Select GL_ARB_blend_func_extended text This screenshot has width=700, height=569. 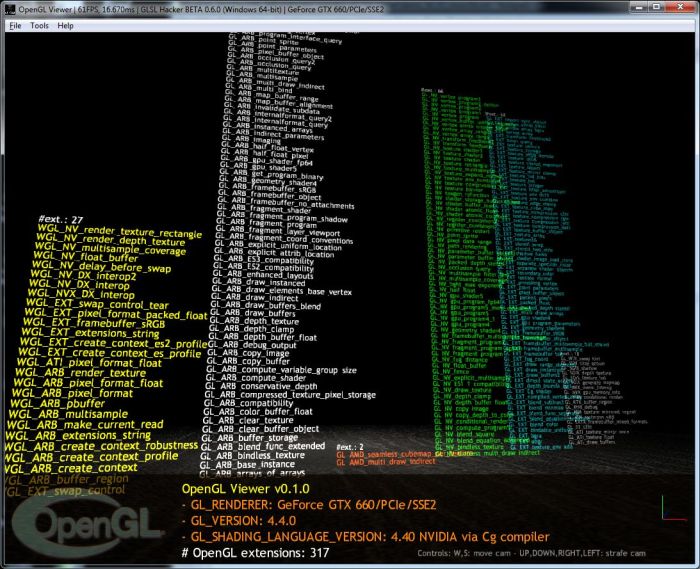263,446
